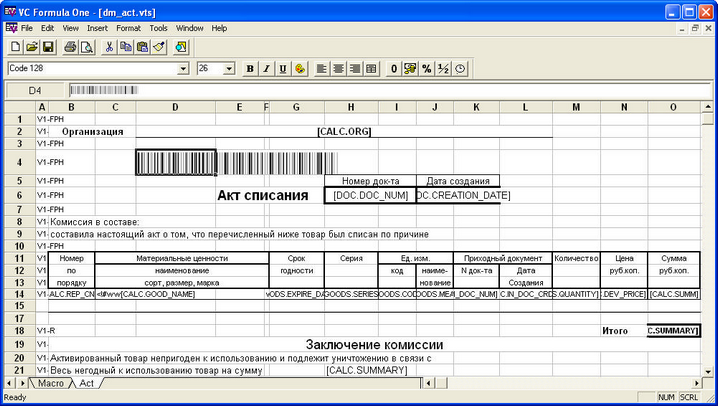The image size is (718, 406).
Task: Select column D header
Action: (175, 107)
